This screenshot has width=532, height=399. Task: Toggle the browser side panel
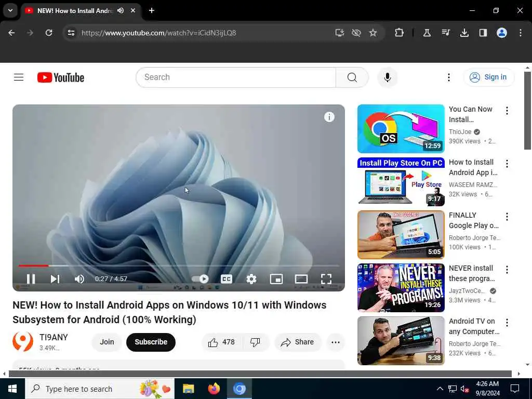[483, 33]
